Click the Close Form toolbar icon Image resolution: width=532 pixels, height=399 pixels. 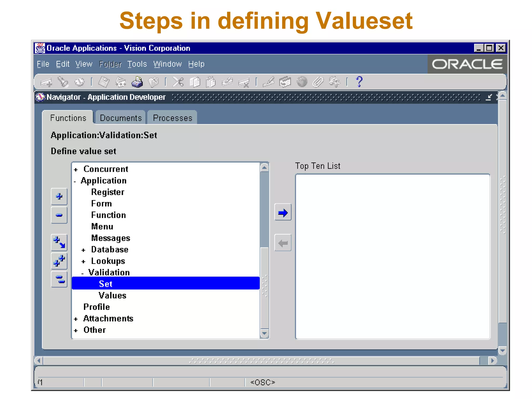[x=153, y=82]
